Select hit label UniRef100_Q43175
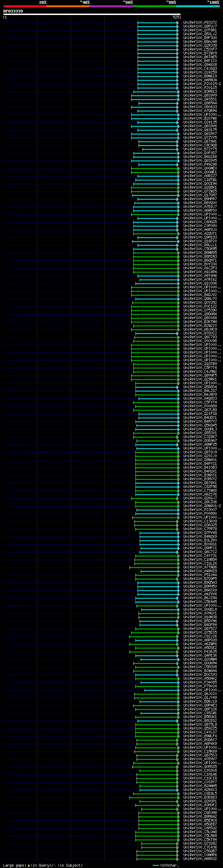This screenshot has width=223, height=868. point(200,130)
